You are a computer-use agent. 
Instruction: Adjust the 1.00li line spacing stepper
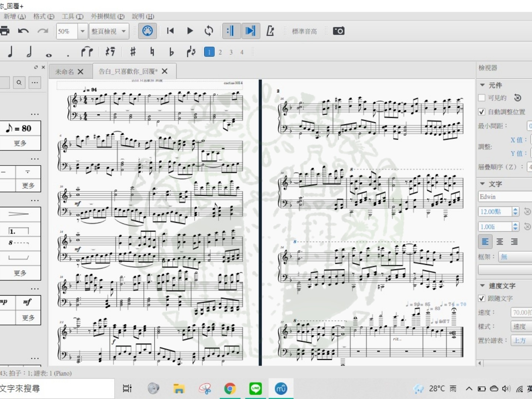tap(515, 226)
